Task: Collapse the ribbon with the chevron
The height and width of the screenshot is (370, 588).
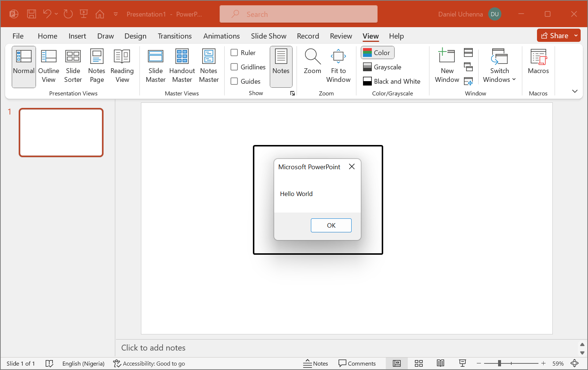Action: click(x=575, y=91)
